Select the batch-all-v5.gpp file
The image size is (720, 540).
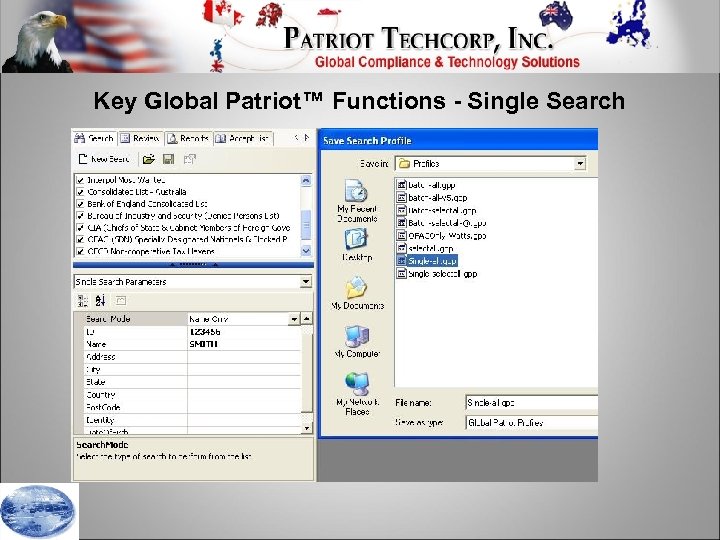(432, 198)
